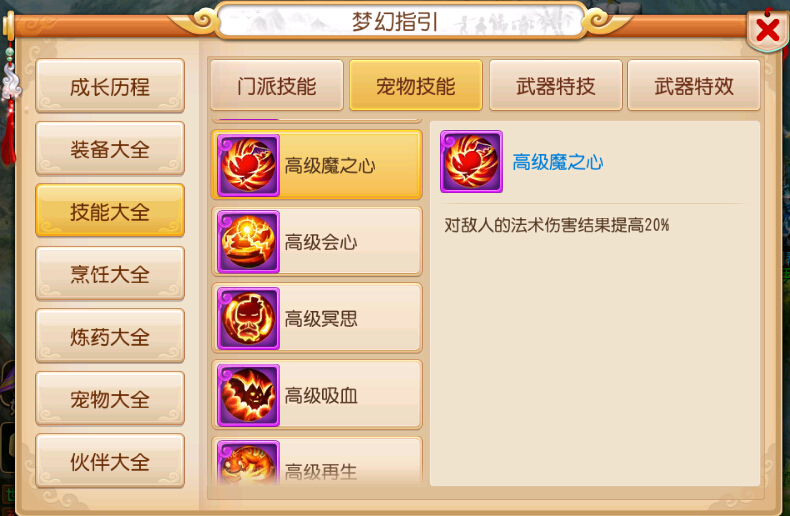
Task: Click the blue 高级魔之心 title text
Action: point(558,162)
